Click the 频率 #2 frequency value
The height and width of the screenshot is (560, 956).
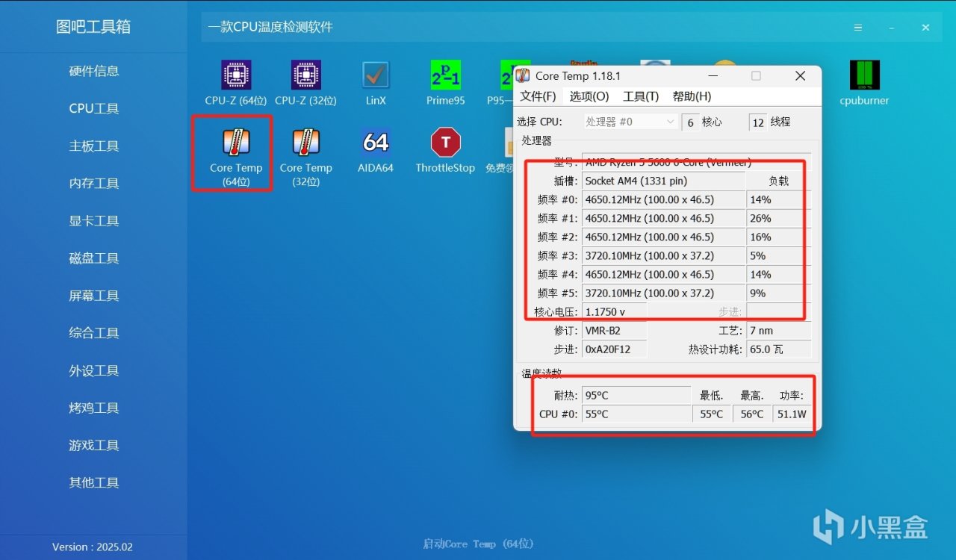click(x=663, y=237)
